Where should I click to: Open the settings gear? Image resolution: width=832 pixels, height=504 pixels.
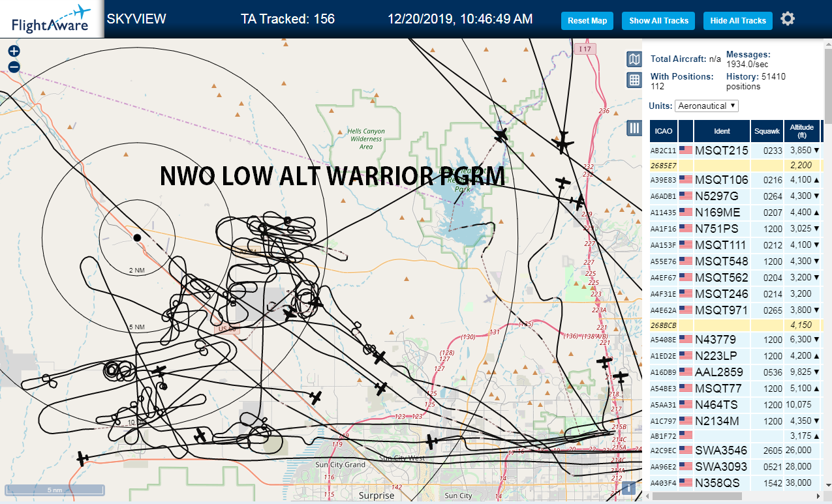tap(788, 19)
